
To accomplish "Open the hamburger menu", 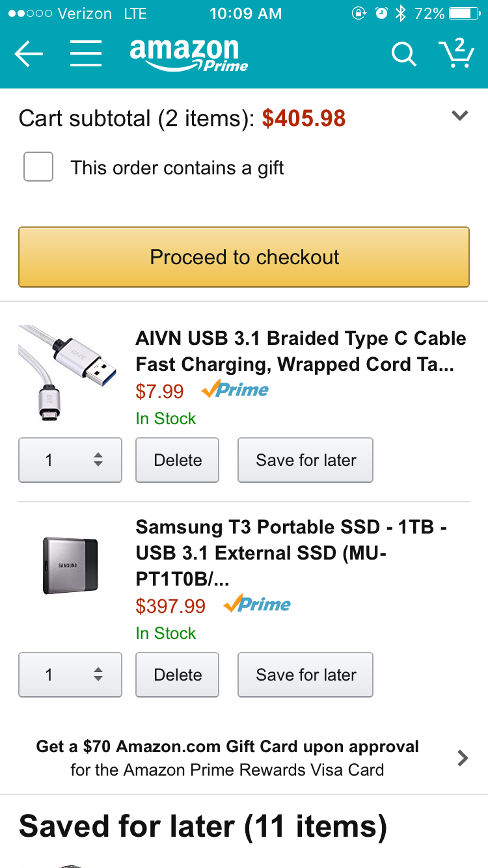I will click(86, 54).
